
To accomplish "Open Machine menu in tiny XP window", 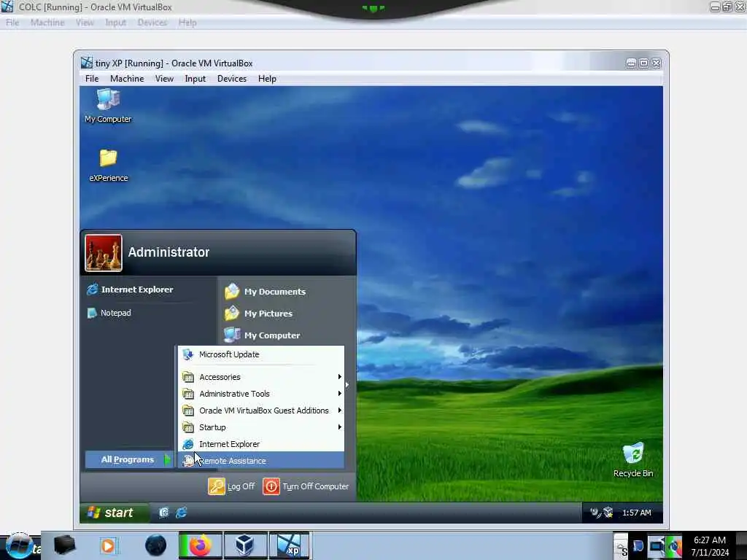I will click(x=127, y=79).
